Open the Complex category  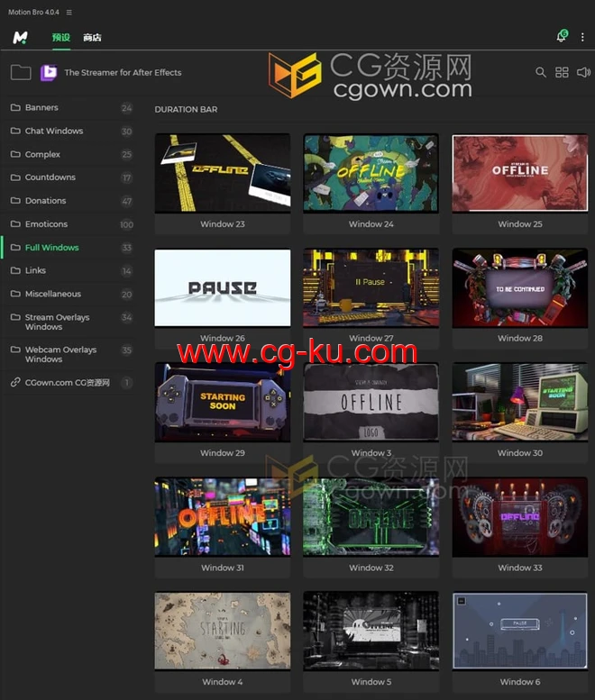coord(69,154)
